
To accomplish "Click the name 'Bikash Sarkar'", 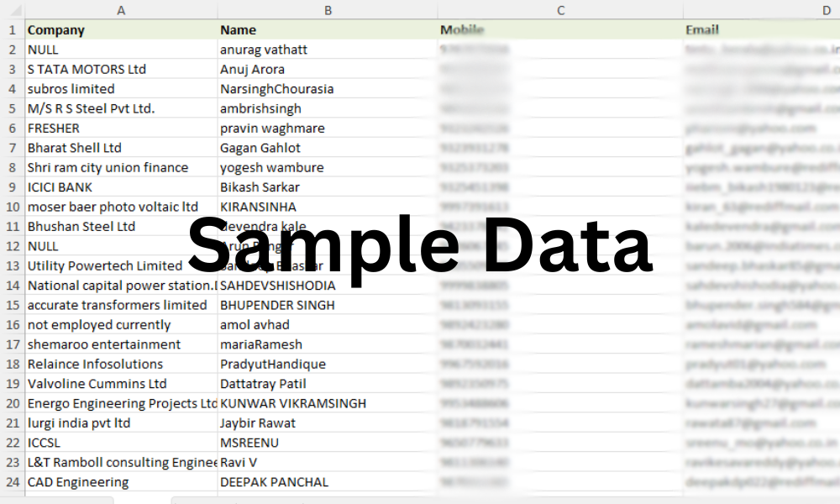I will pyautogui.click(x=328, y=187).
